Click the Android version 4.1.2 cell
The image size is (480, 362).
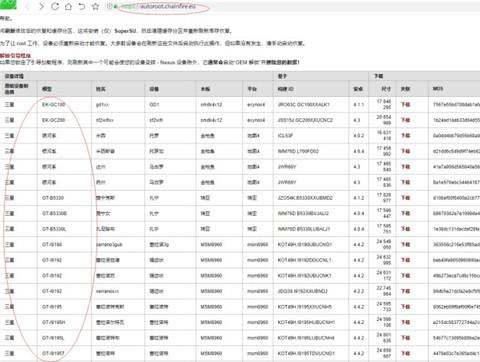359,198
